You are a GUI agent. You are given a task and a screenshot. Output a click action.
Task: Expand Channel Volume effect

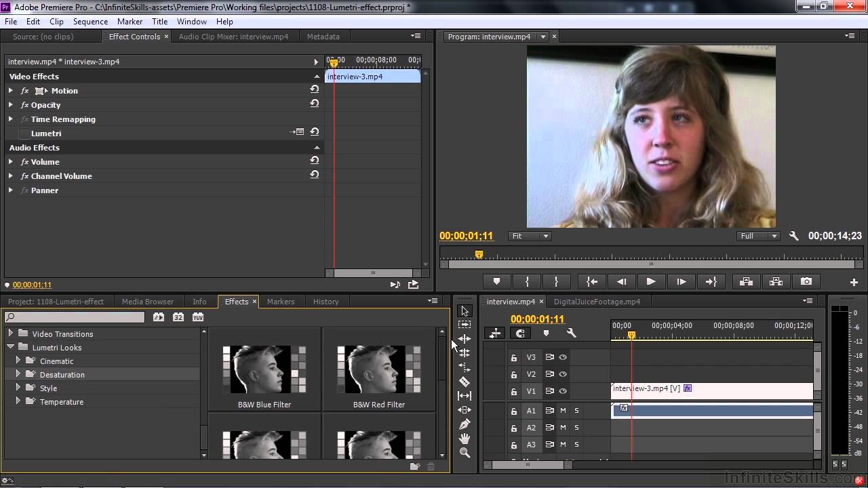[x=10, y=176]
